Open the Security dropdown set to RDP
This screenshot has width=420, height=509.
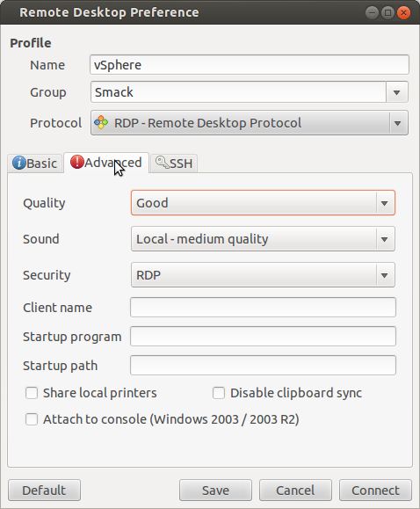(x=263, y=275)
